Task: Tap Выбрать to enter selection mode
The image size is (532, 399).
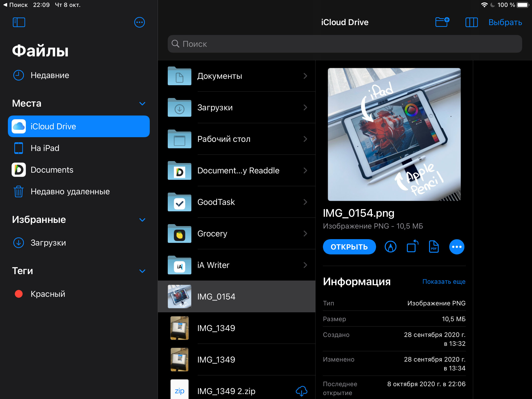Action: 505,22
